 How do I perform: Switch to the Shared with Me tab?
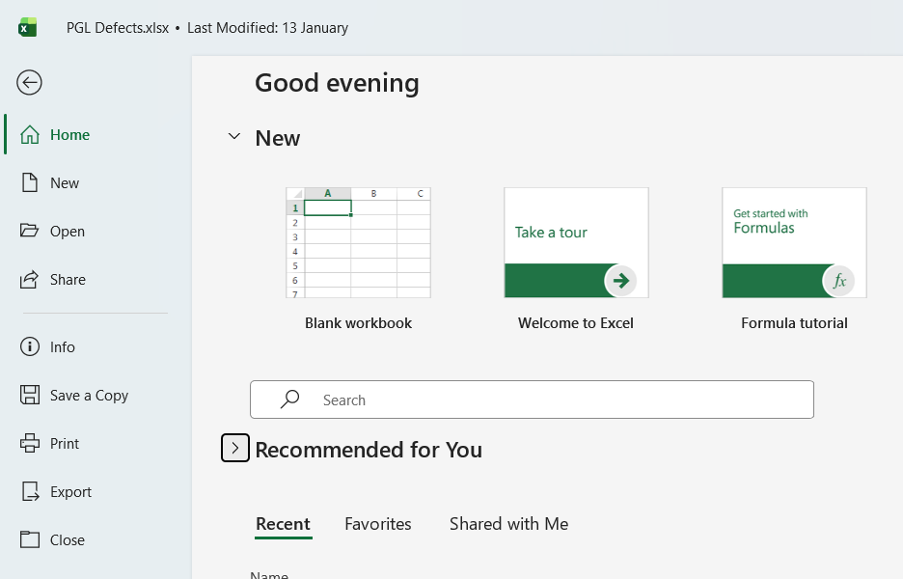coord(508,523)
